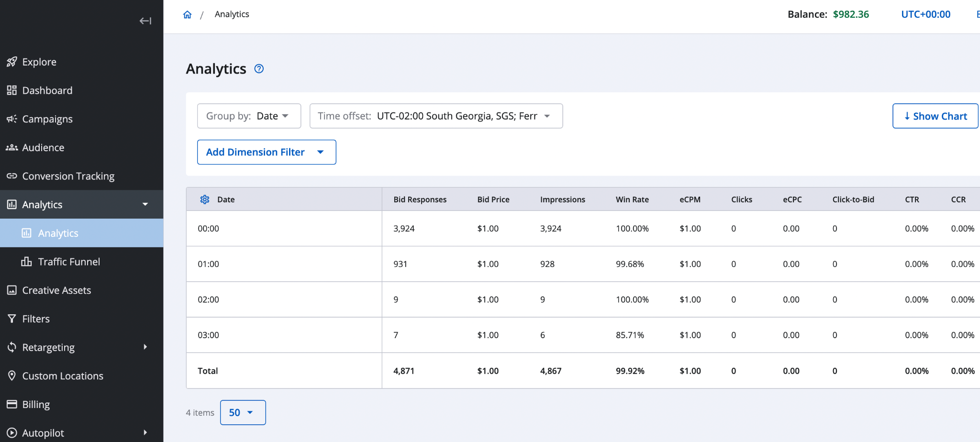The width and height of the screenshot is (980, 442).
Task: Go to Dashboard in sidebar
Action: (81, 90)
